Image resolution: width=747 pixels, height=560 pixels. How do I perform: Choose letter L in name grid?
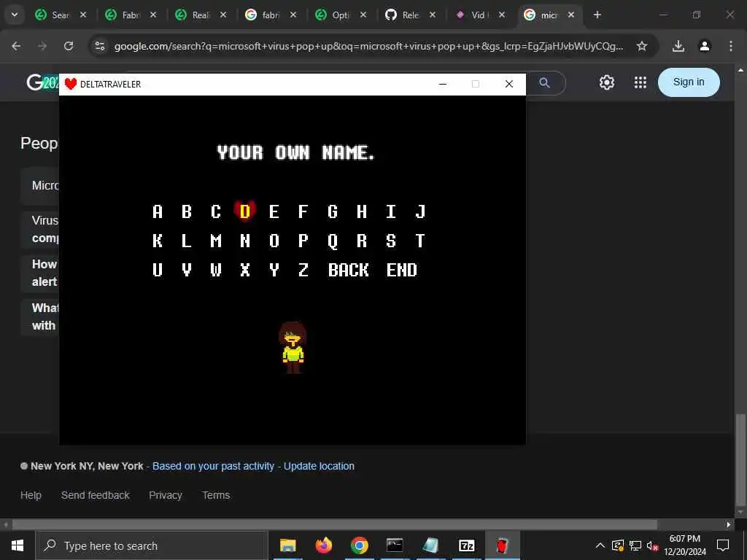[x=187, y=241]
